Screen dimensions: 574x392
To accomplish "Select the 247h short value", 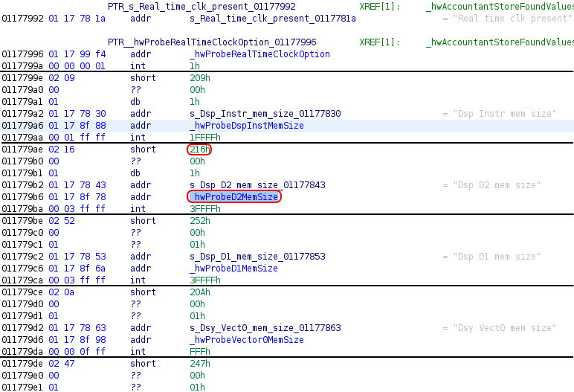I will [x=200, y=364].
